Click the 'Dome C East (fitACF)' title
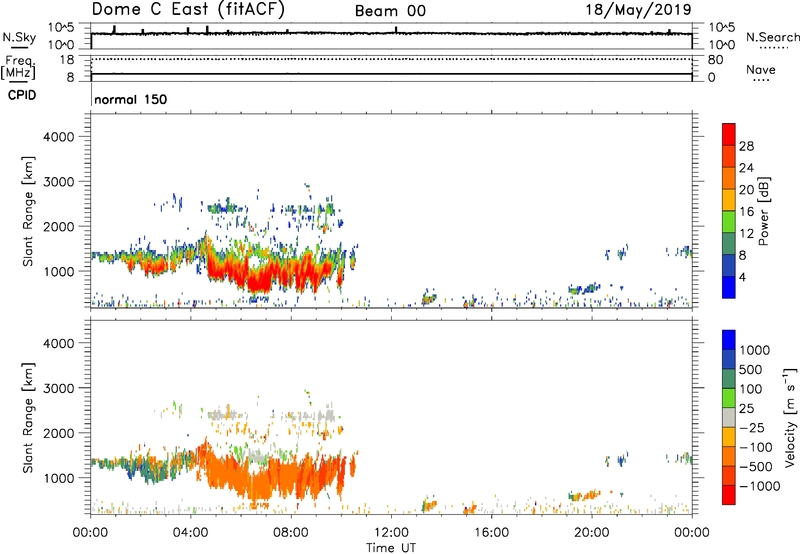 pyautogui.click(x=188, y=10)
